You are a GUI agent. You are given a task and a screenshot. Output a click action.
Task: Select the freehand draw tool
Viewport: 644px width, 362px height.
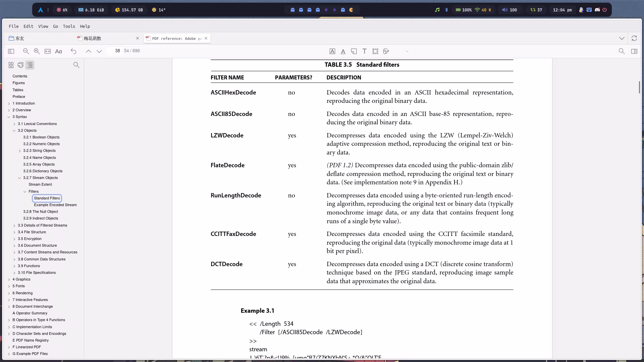tap(386, 51)
